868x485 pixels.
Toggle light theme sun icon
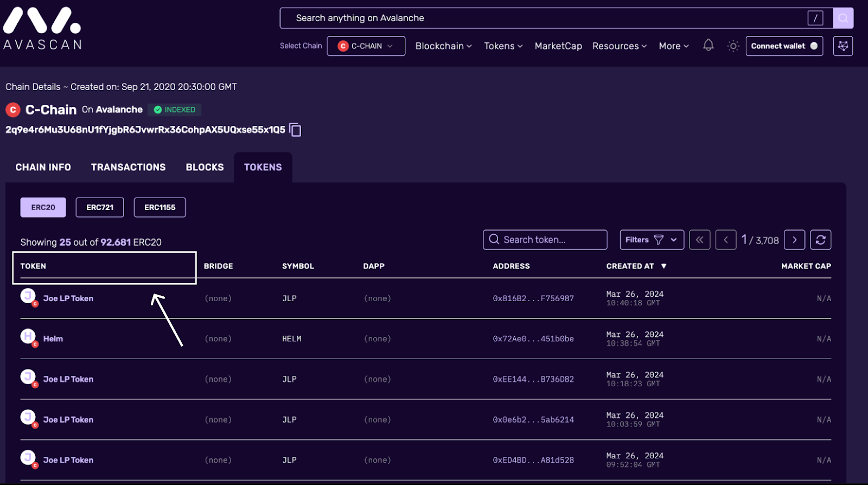[733, 46]
